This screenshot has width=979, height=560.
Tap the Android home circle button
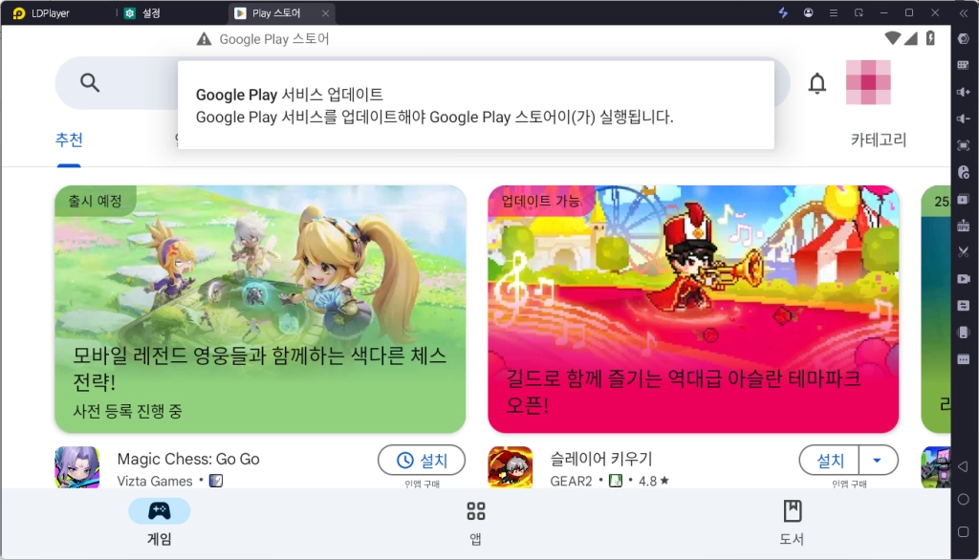point(964,500)
